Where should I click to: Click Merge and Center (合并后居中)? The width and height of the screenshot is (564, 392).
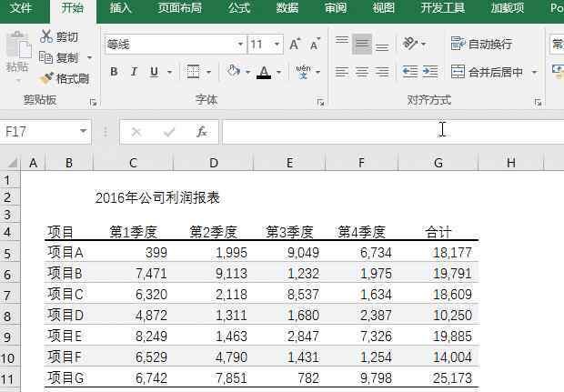pyautogui.click(x=487, y=72)
